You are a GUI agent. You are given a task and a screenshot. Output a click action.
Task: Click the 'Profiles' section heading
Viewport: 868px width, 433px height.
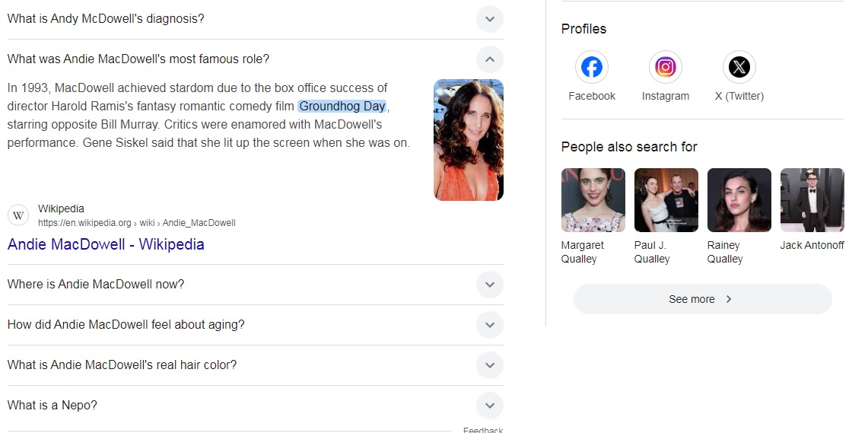click(x=584, y=29)
